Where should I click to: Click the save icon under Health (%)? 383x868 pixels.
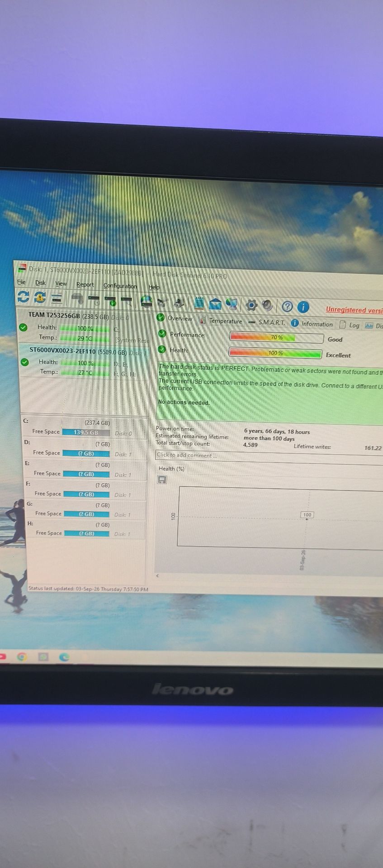click(x=162, y=480)
